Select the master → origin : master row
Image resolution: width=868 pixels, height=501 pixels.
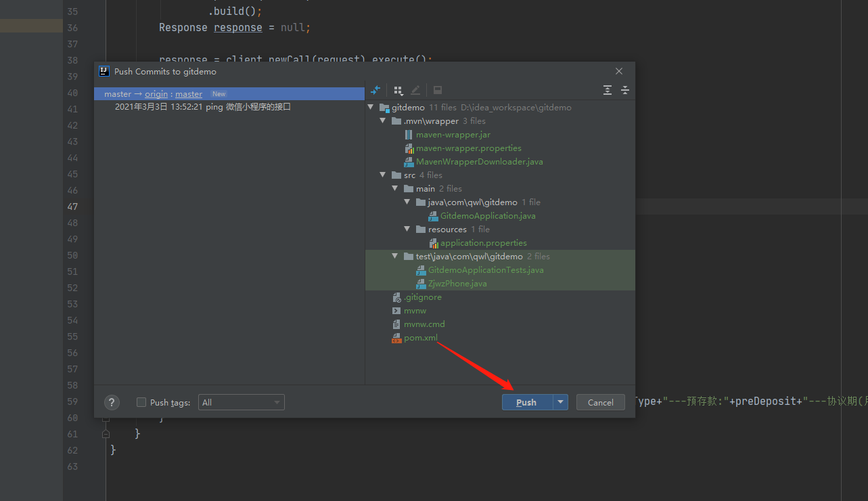tap(229, 94)
